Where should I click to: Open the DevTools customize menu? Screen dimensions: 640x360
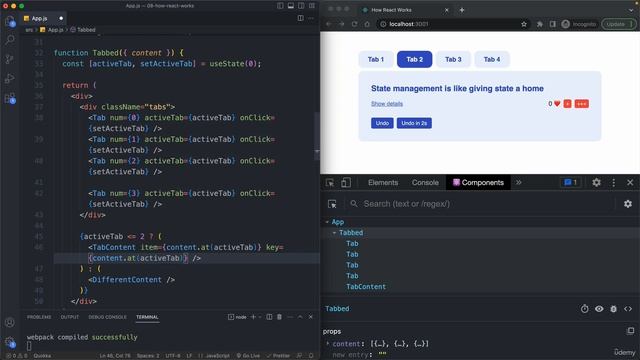point(613,182)
